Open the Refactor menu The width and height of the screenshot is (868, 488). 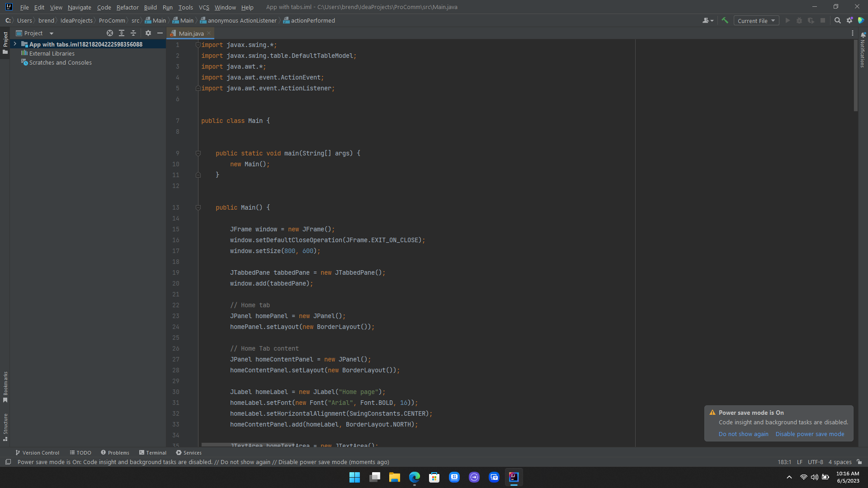coord(127,7)
